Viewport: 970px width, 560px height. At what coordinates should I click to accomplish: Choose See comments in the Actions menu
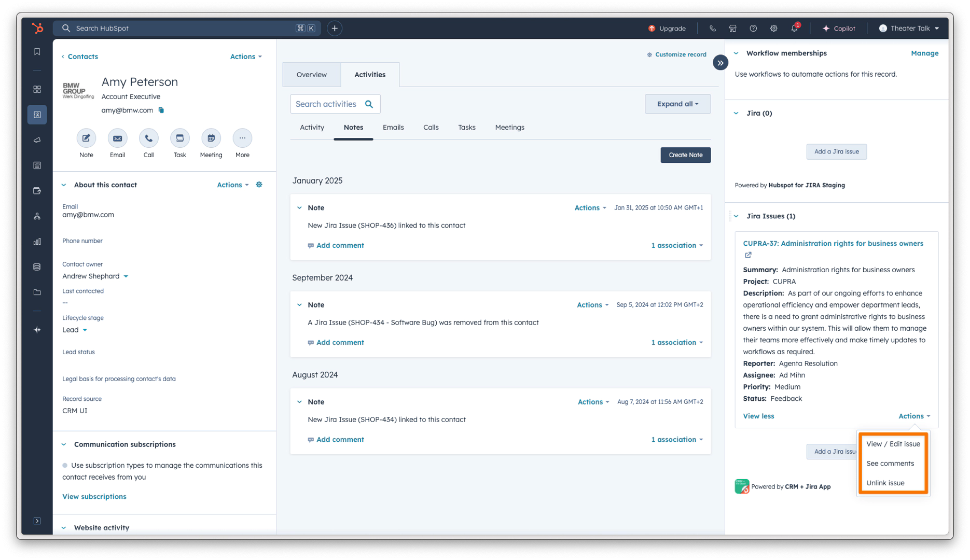point(890,464)
